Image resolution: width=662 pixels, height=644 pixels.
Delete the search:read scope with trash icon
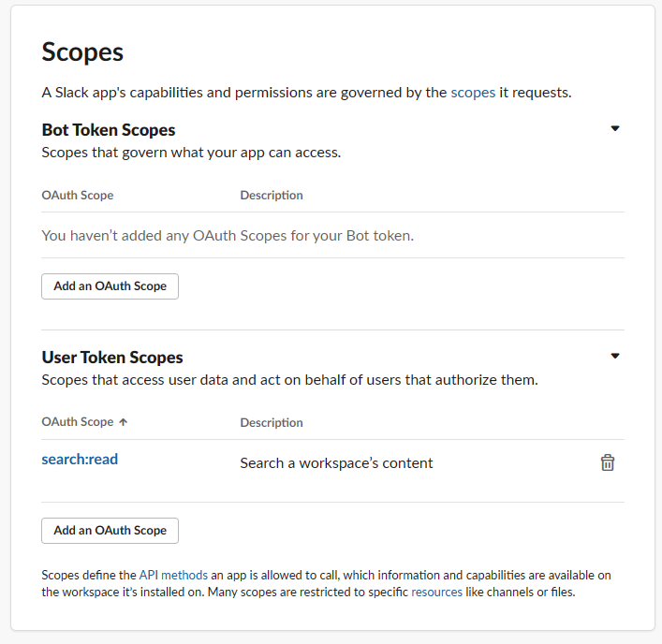[x=608, y=462]
